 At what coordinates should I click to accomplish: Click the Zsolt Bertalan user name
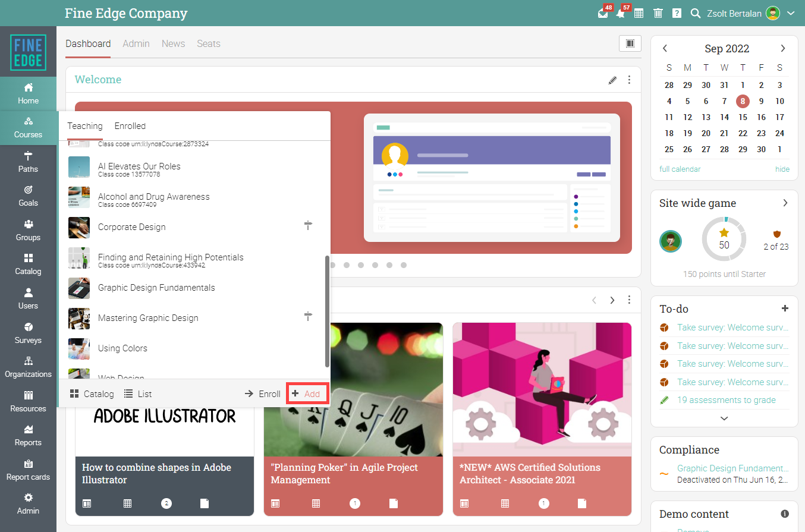734,13
